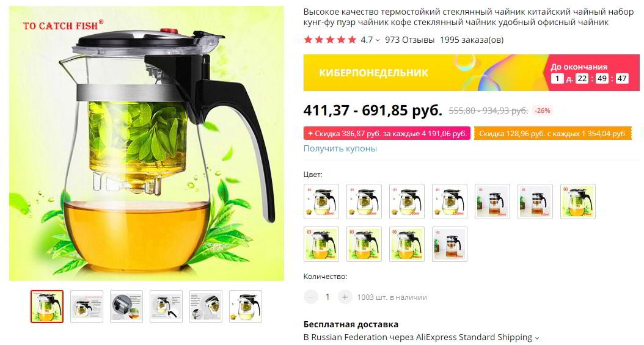
Task: Show the last gallery thumbnail of teapot
Action: [246, 307]
